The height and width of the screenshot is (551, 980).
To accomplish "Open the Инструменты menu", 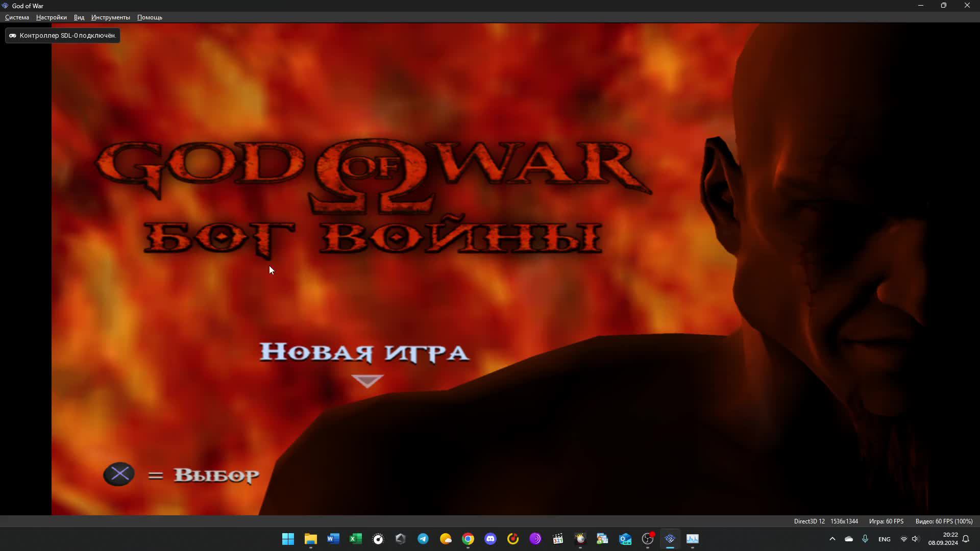I will (x=110, y=17).
